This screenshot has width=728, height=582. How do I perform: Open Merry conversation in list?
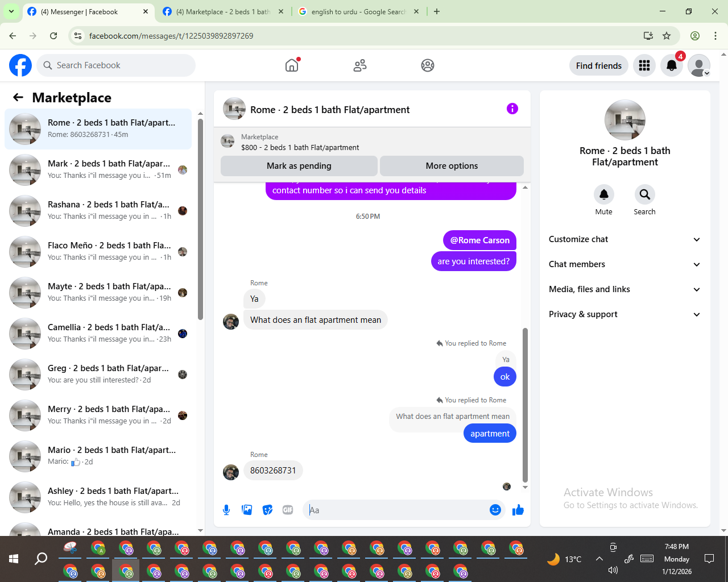pos(98,415)
